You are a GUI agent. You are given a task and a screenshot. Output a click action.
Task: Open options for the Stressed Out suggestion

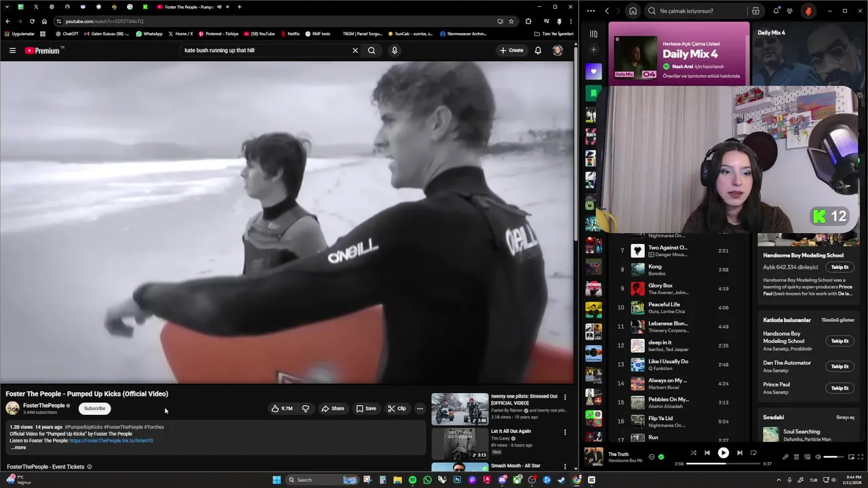[x=565, y=397]
